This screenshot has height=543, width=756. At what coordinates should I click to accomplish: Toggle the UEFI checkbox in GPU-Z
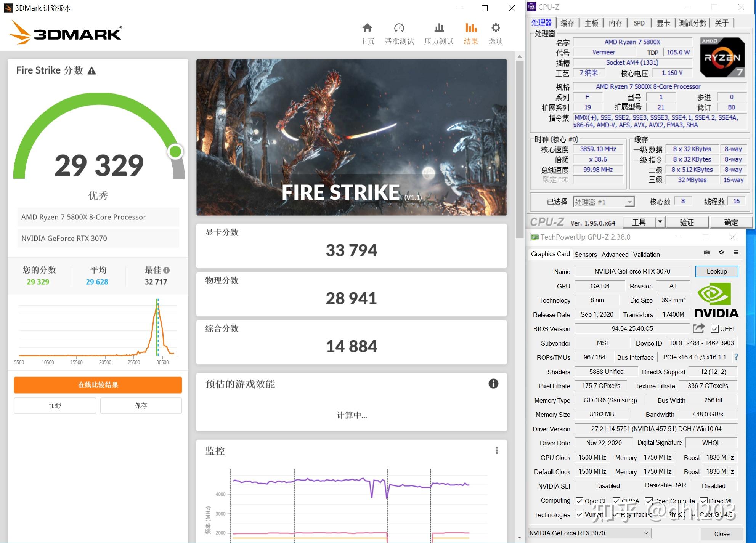[714, 328]
